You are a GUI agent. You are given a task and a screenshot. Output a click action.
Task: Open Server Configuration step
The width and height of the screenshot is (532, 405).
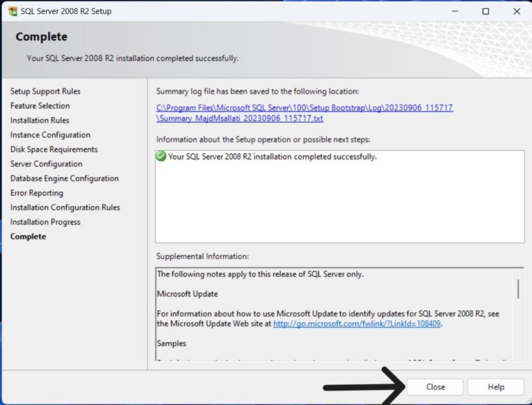pyautogui.click(x=46, y=164)
